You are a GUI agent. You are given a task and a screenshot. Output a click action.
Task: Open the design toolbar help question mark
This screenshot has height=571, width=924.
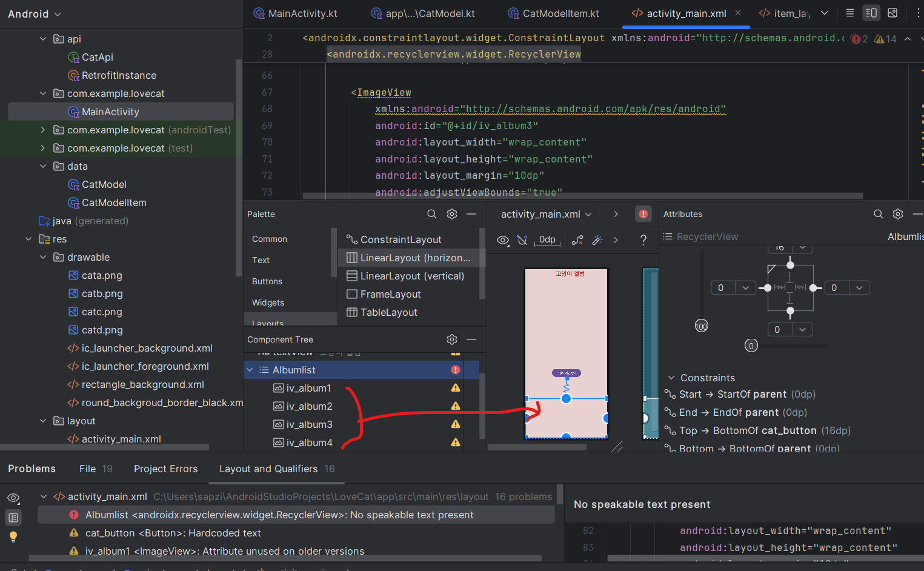[x=643, y=240]
